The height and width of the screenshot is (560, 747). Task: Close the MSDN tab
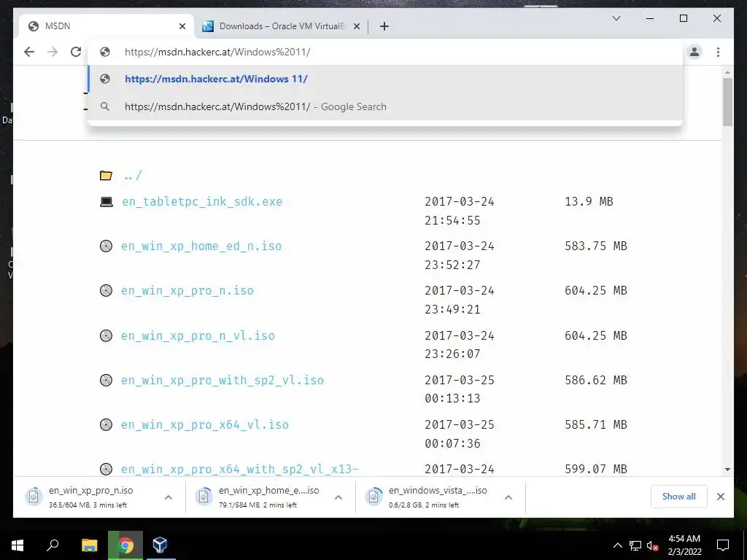click(182, 26)
